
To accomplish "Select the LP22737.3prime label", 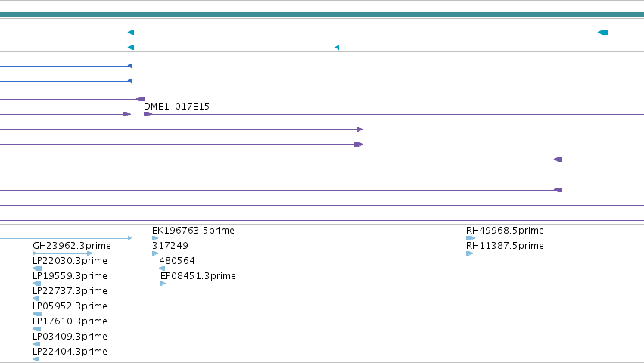I will [x=70, y=291].
